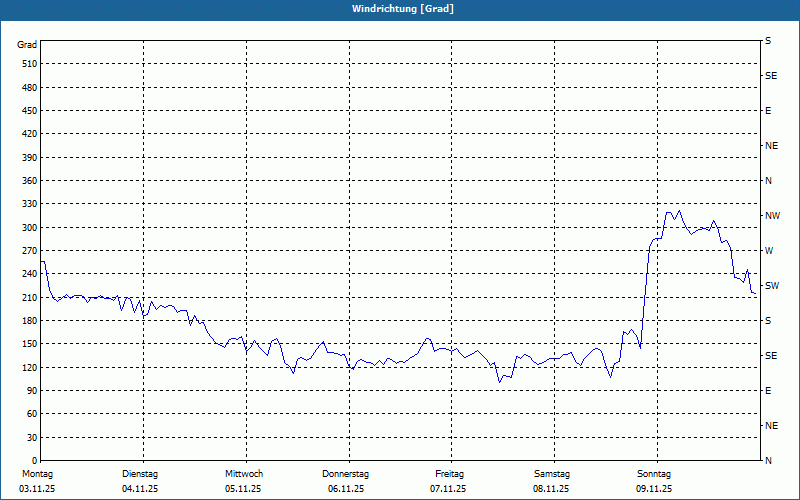Click the 'Freitag' day label
This screenshot has height=500, width=800.
[x=449, y=474]
